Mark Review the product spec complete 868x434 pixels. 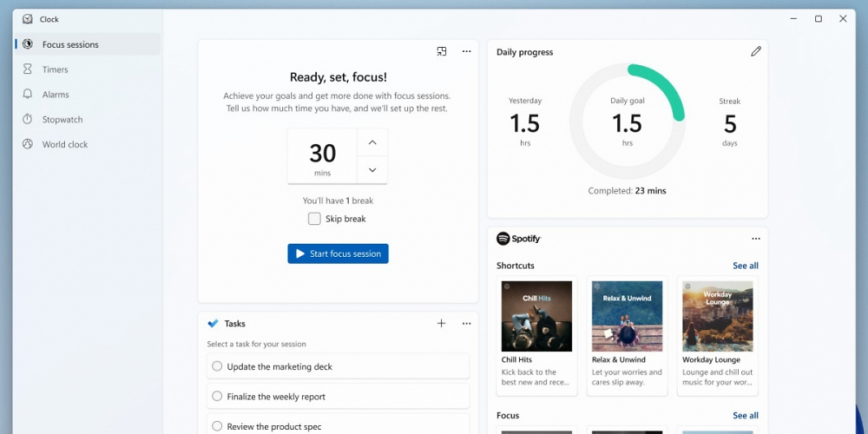pos(217,425)
